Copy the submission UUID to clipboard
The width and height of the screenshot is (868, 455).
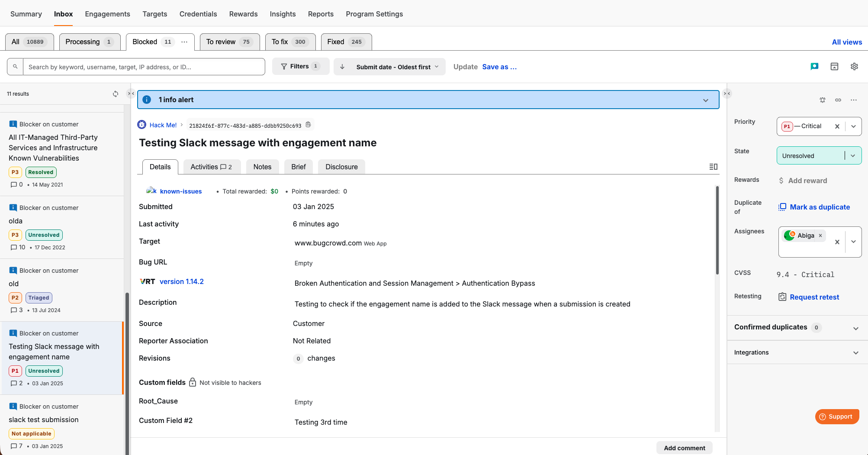[309, 125]
